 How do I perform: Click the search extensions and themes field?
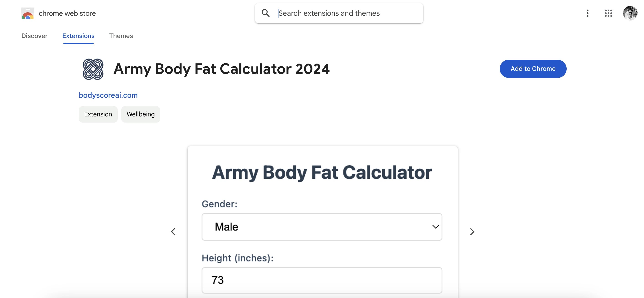(337, 13)
